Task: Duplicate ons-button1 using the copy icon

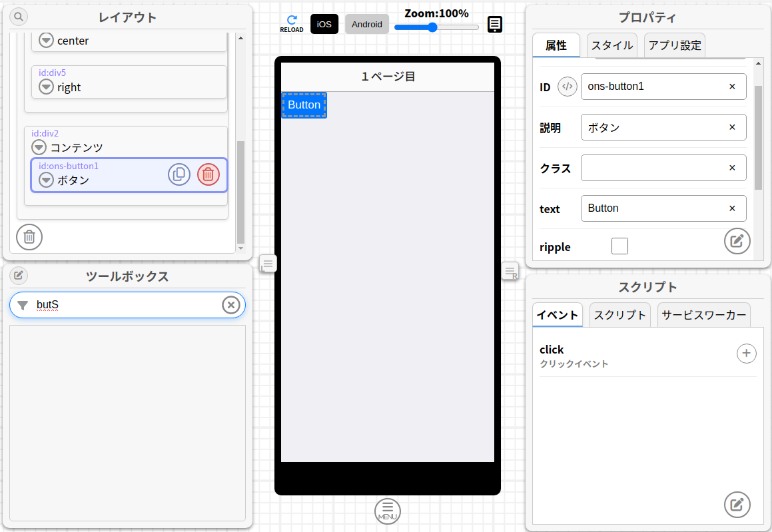Action: click(179, 174)
